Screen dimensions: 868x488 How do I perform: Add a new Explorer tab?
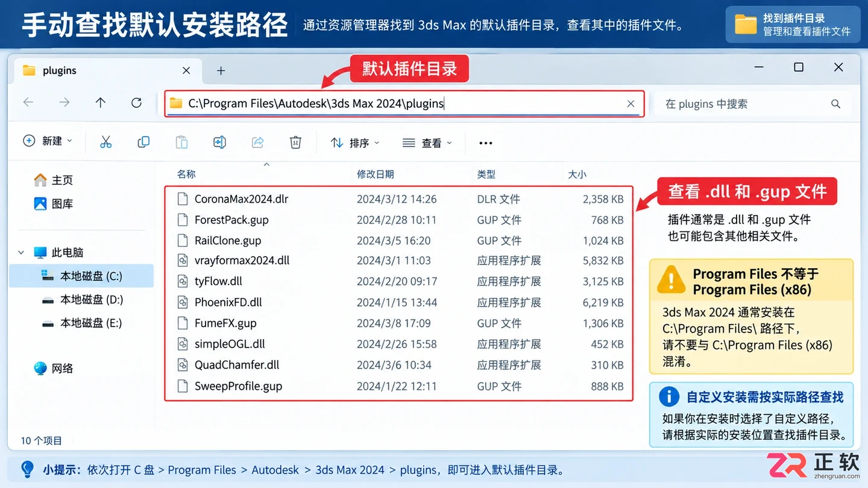(x=221, y=70)
